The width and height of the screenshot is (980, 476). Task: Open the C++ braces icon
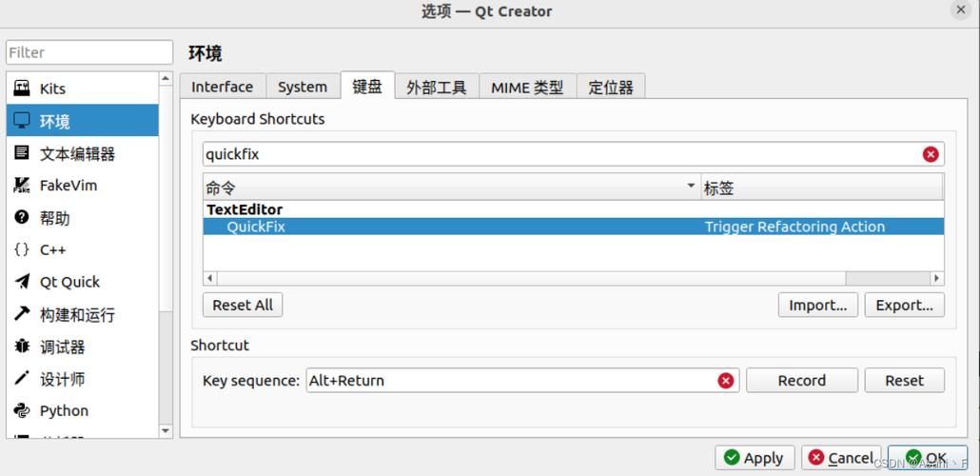tap(22, 249)
